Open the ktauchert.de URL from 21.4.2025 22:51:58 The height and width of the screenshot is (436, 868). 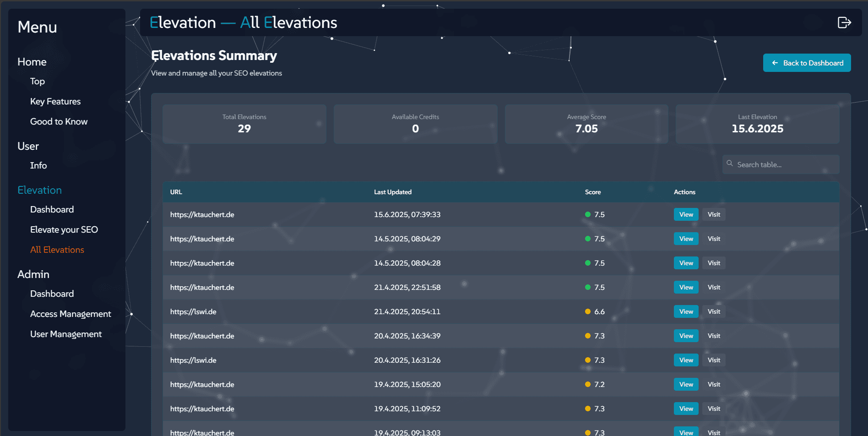202,287
